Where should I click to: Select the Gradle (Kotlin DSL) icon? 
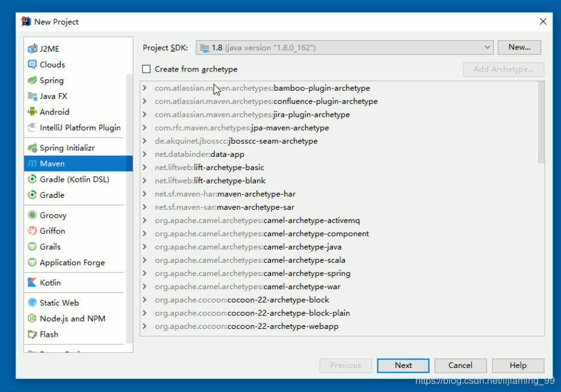pos(32,179)
